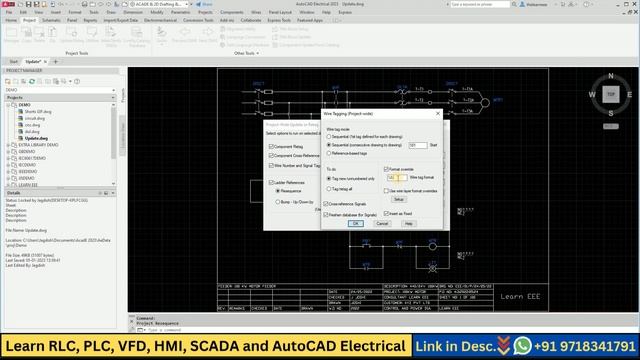The width and height of the screenshot is (640, 360).
Task: Switch to the Reports ribbon tab
Action: [x=90, y=20]
